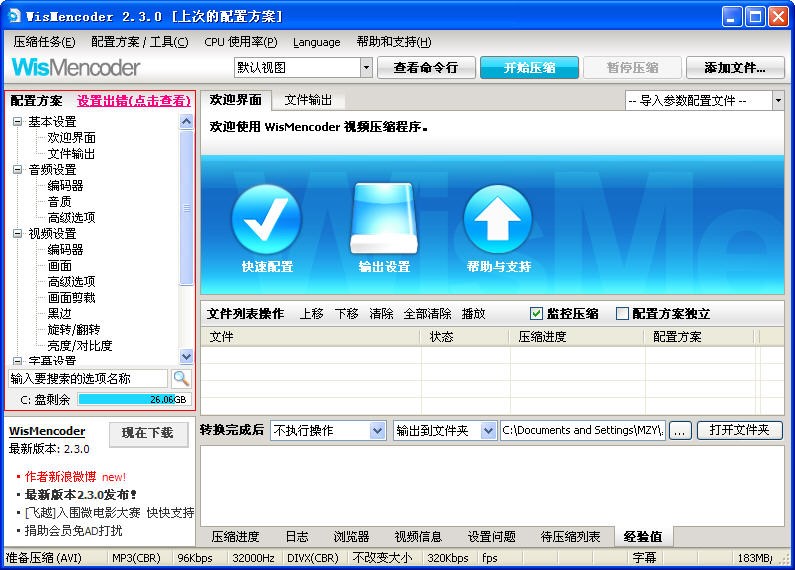Open the 浏览器 tab
The height and width of the screenshot is (570, 795).
(351, 537)
